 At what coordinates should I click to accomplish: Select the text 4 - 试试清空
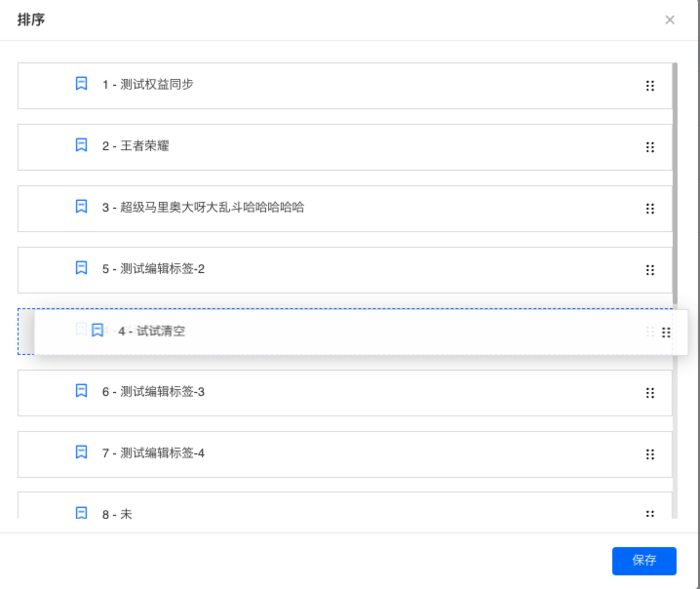coord(152,331)
